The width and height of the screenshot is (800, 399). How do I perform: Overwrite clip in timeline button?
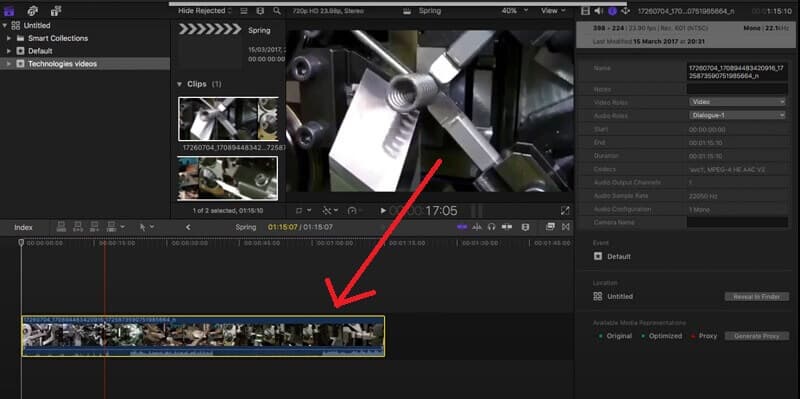[x=111, y=227]
